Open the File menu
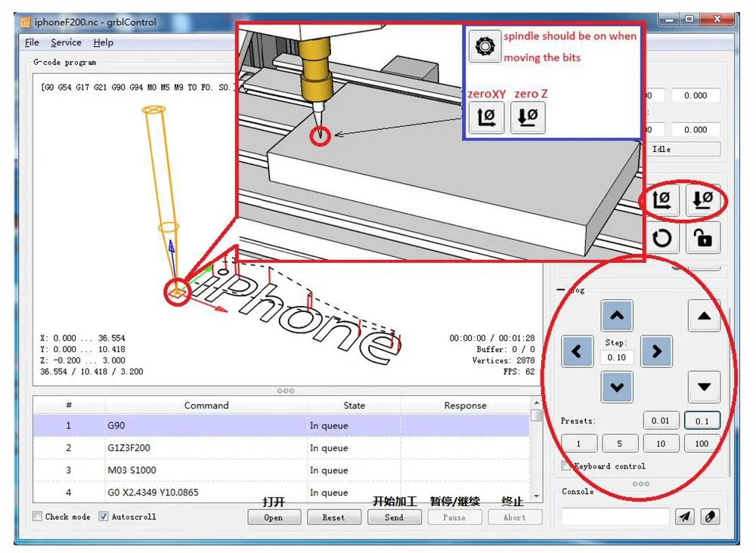The height and width of the screenshot is (553, 756). [x=32, y=42]
